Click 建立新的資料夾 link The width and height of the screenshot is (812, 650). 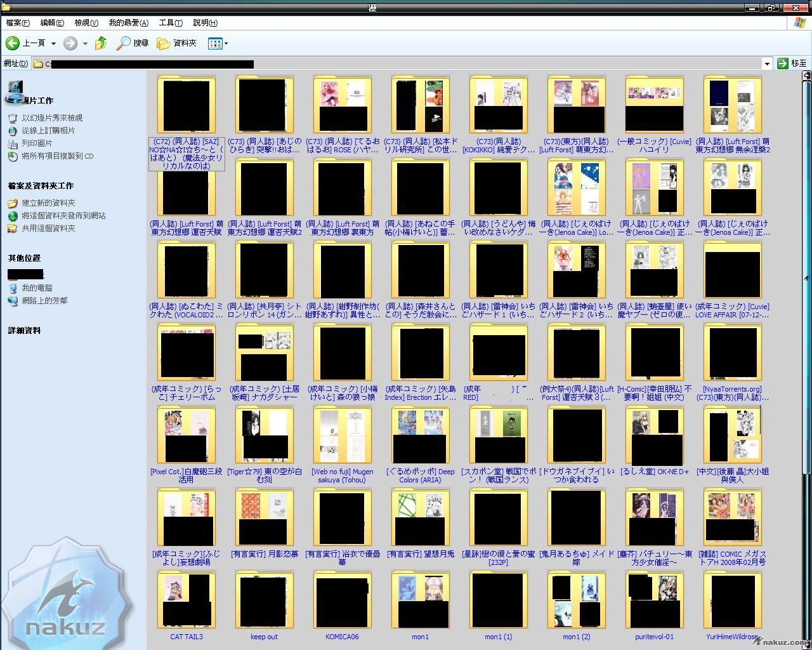click(48, 203)
